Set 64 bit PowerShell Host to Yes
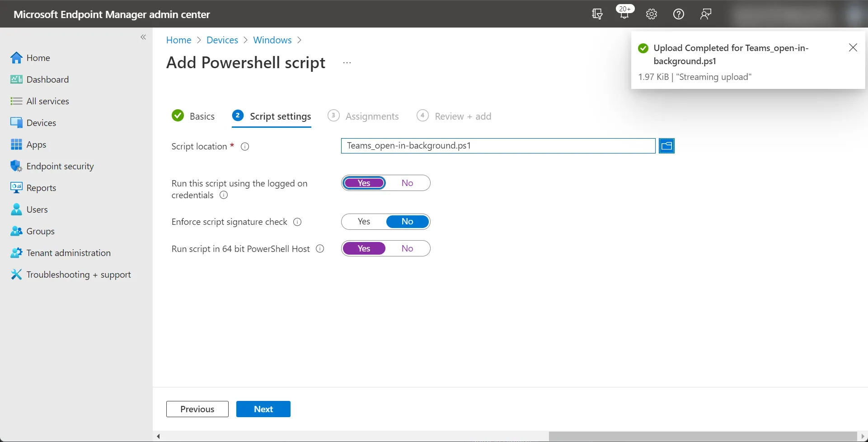 364,249
